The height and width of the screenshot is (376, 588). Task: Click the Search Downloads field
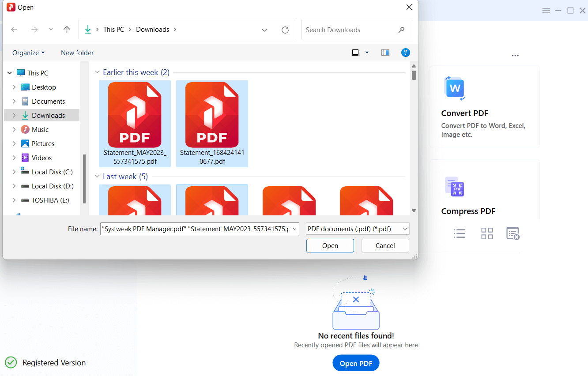351,30
